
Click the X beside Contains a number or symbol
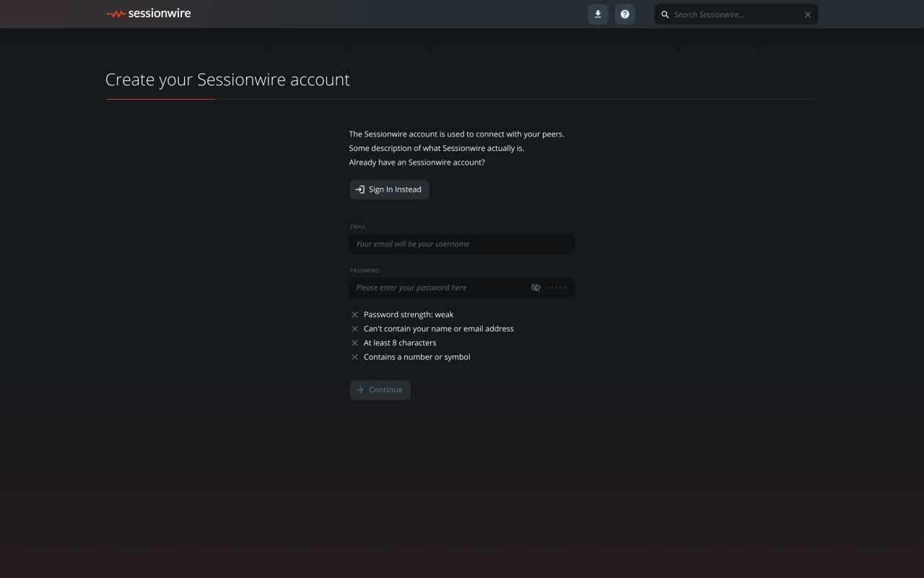click(x=354, y=357)
